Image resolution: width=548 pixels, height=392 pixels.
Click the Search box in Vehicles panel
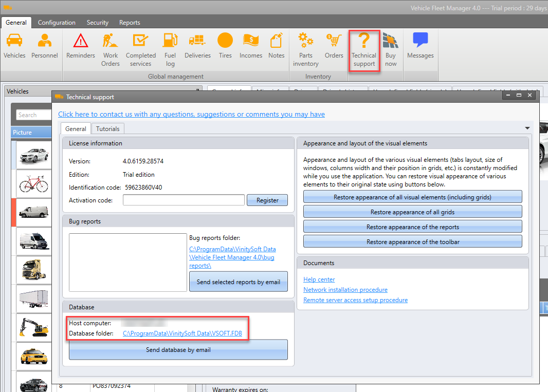pyautogui.click(x=34, y=115)
